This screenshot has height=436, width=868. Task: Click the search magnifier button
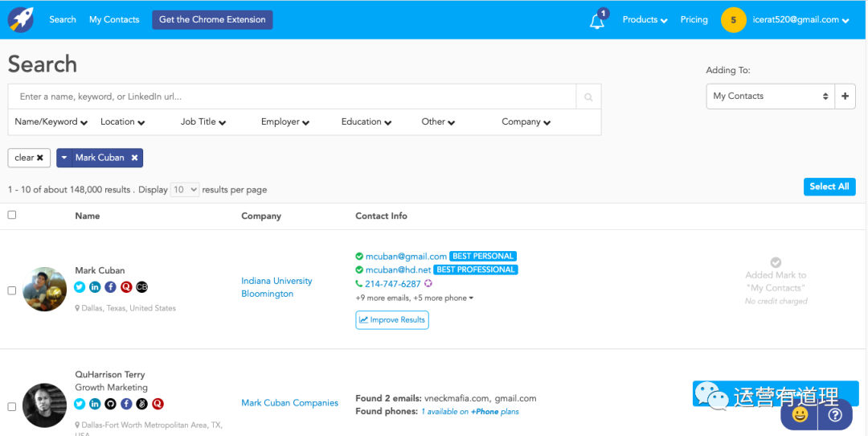(588, 97)
